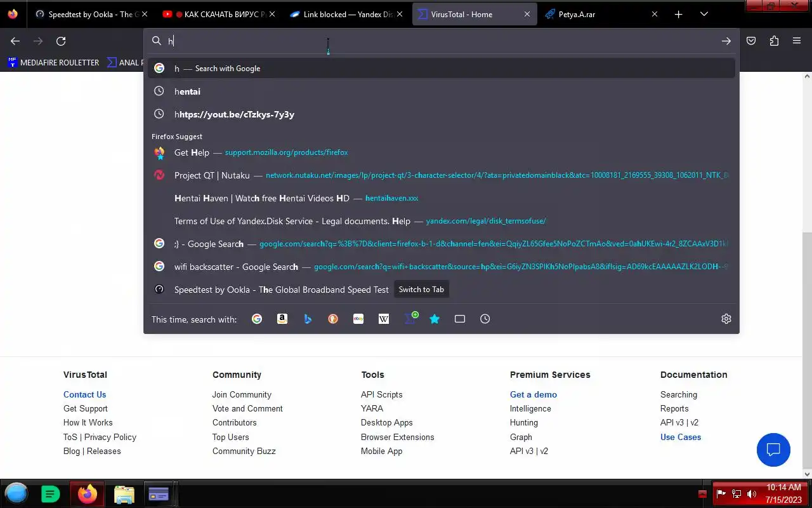Choose Yandex.Disk Terms of Use suggestion
812x508 pixels.
[442, 221]
